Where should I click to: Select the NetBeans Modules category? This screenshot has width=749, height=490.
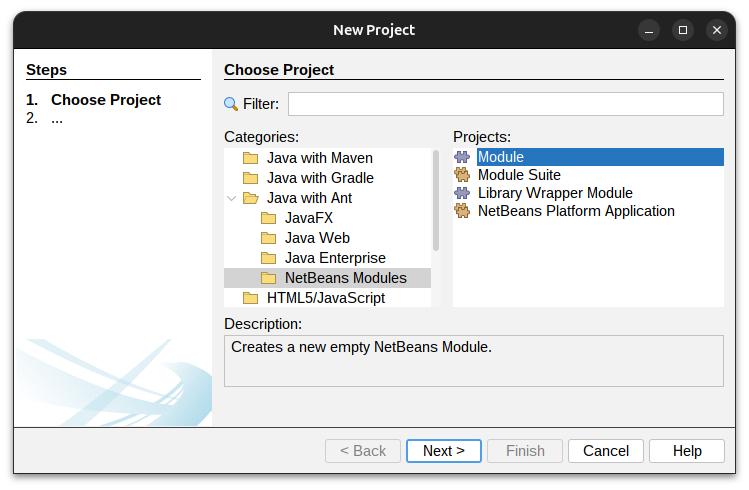(345, 278)
